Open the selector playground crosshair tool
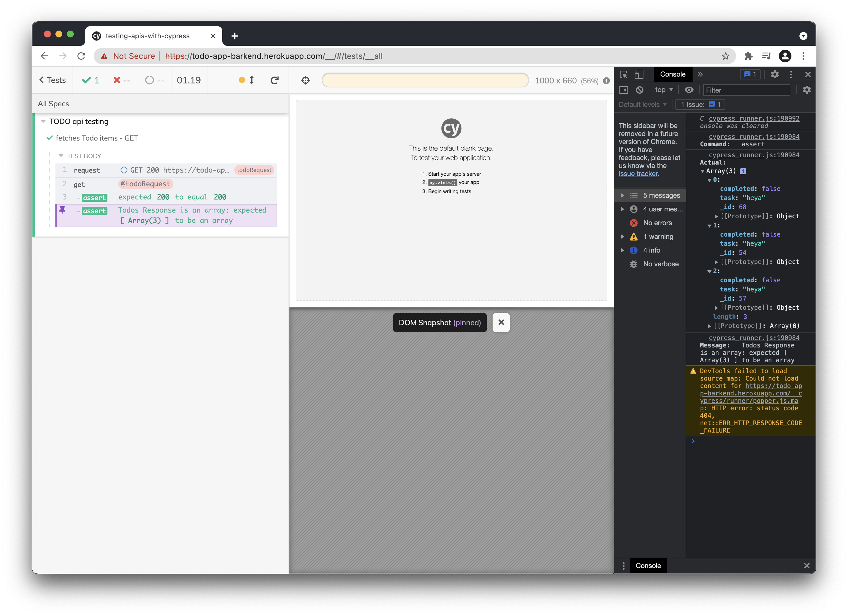Screen dimensions: 848x616 305,80
